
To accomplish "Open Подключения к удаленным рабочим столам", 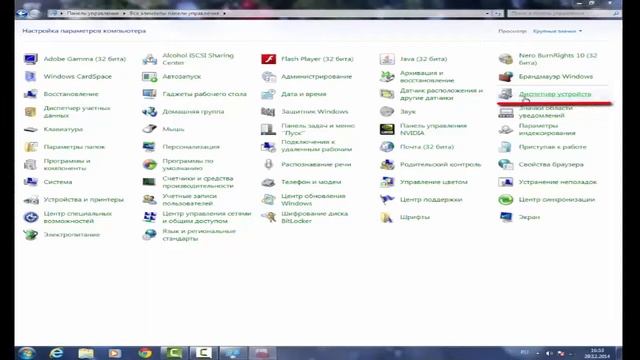I will [316, 147].
